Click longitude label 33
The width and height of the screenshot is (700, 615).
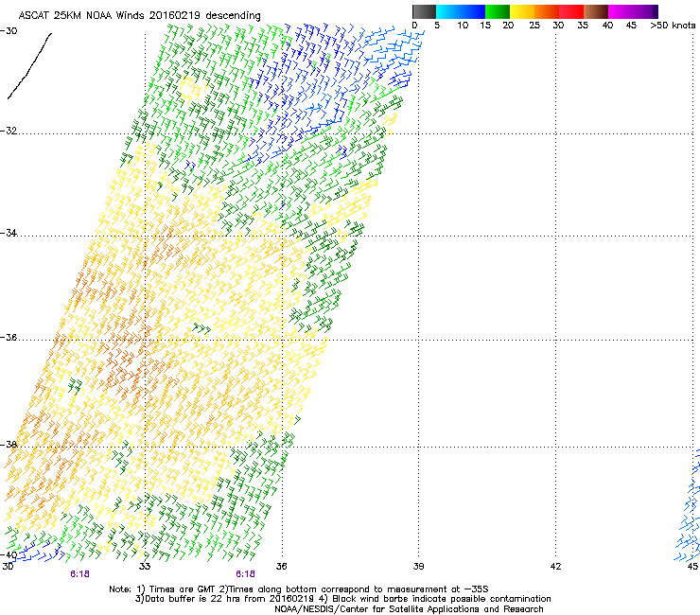(145, 567)
